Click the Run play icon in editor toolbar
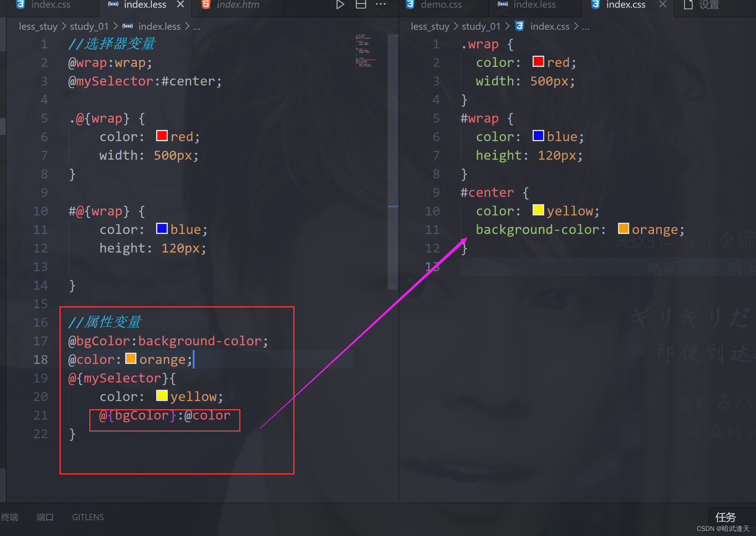Screen dimensions: 756x536 340,5
